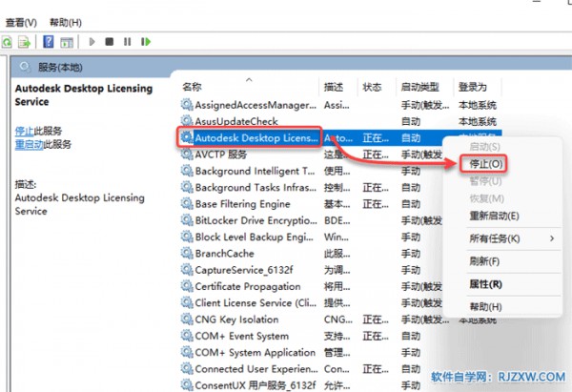Open the Help question-mark toolbar icon
The image size is (572, 392).
pos(49,42)
